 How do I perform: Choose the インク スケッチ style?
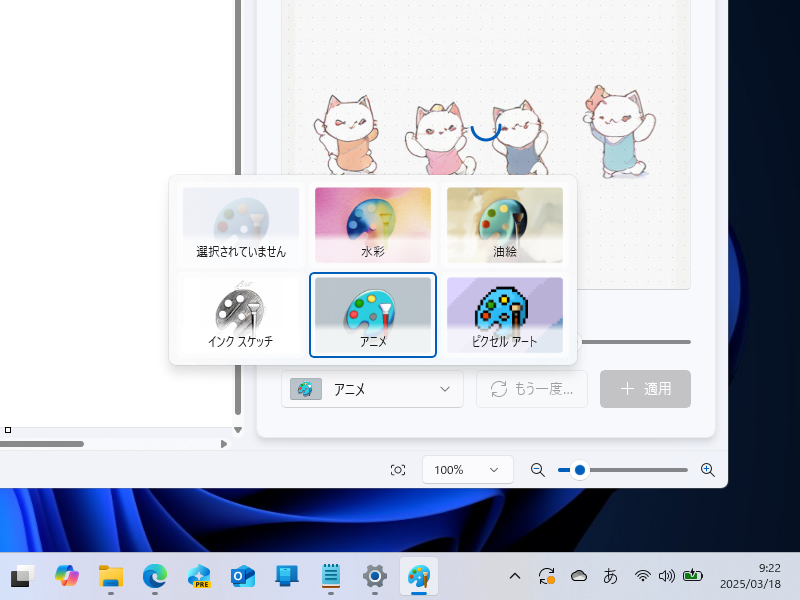[x=241, y=315]
